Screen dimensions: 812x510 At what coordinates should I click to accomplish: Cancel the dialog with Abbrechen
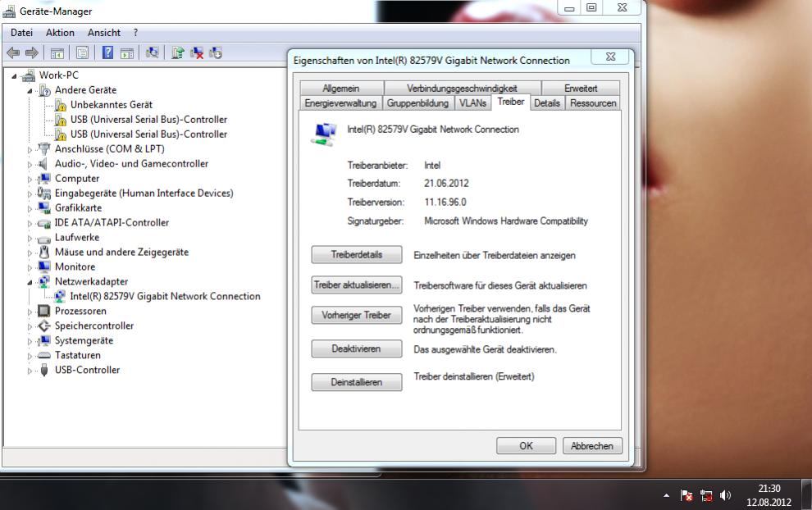592,446
